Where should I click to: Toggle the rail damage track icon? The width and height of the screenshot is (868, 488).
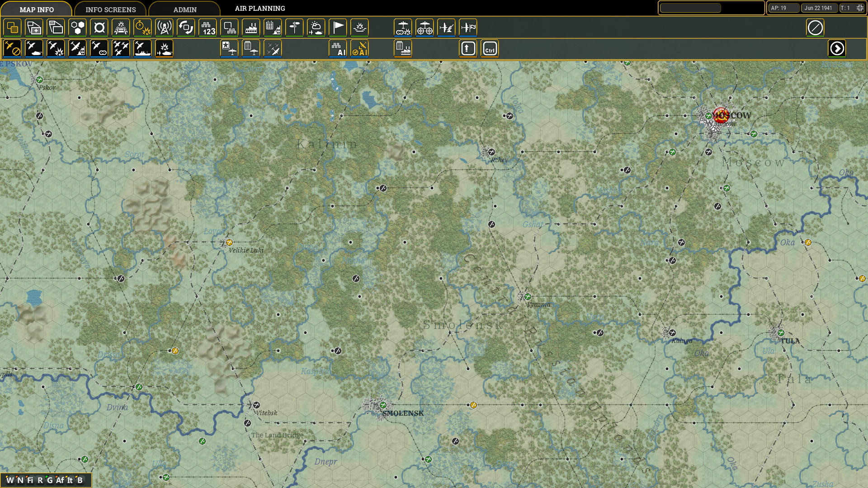pyautogui.click(x=121, y=28)
